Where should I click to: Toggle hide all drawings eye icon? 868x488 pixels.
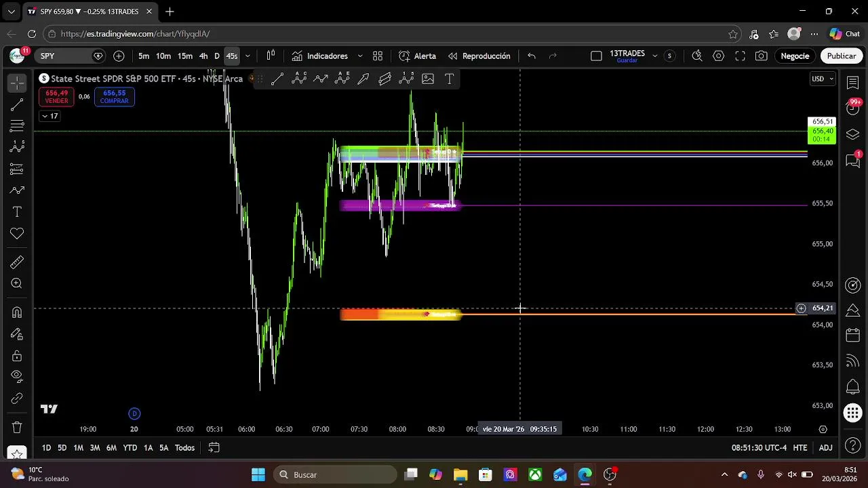17,376
